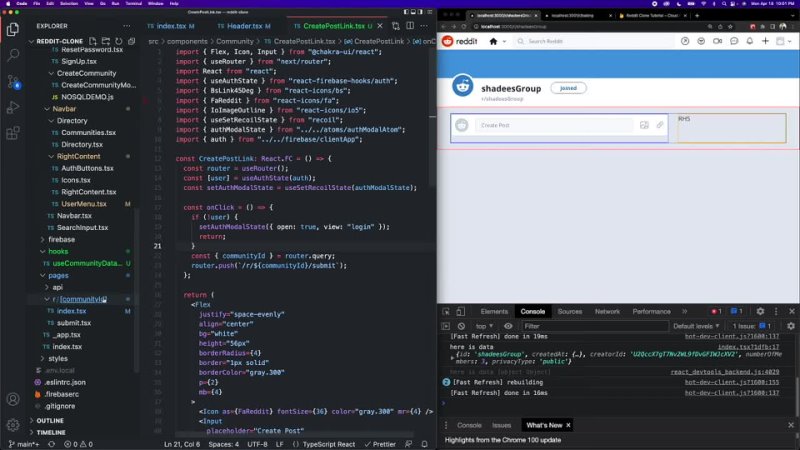Open the editor more actions ellipsis

[424, 26]
